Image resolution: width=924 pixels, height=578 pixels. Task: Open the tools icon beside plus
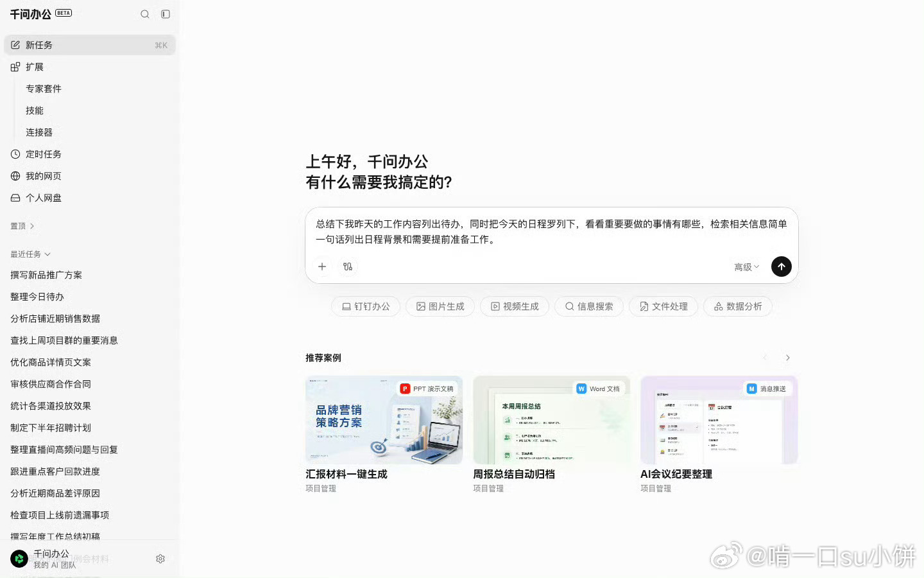coord(348,267)
